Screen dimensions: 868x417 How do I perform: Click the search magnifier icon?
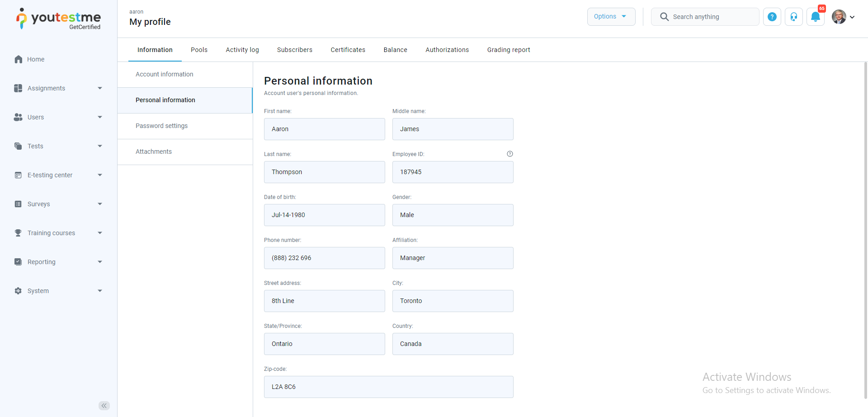664,17
